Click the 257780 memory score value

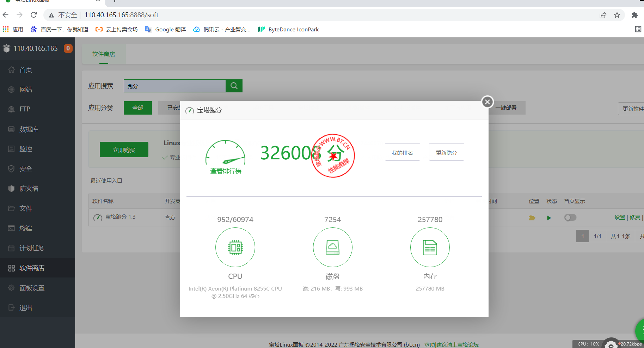430,220
